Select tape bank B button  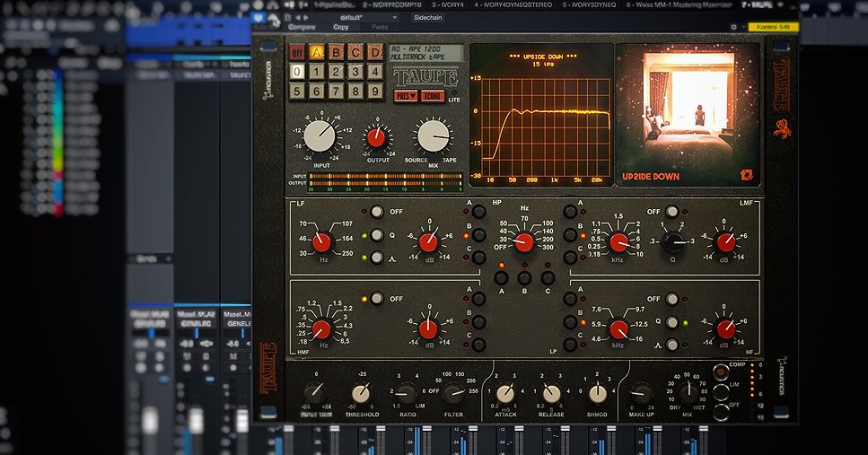tap(336, 53)
